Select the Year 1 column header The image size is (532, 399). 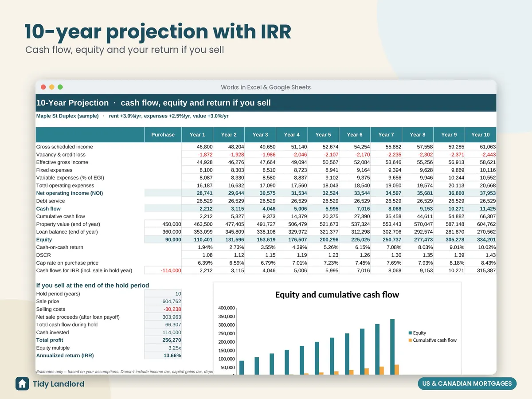point(197,135)
